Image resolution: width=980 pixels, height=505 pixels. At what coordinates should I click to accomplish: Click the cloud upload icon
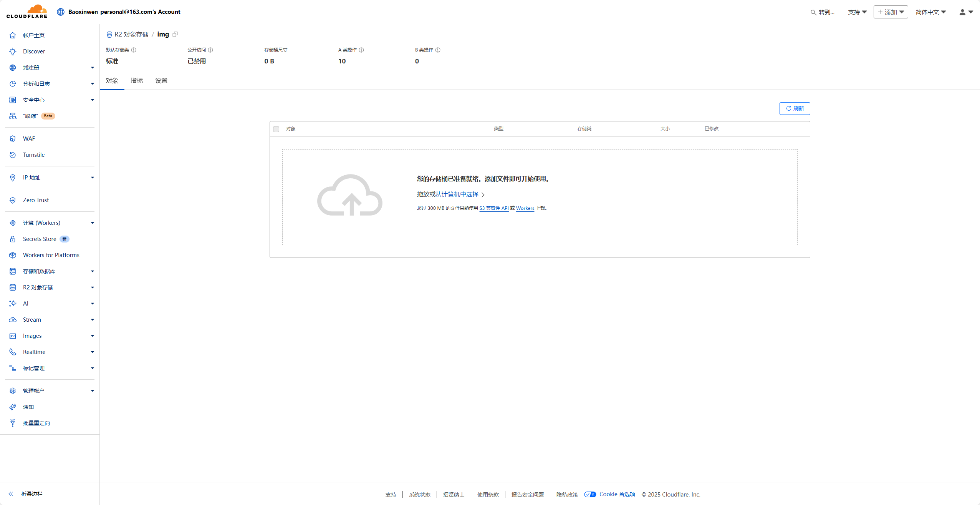point(350,195)
